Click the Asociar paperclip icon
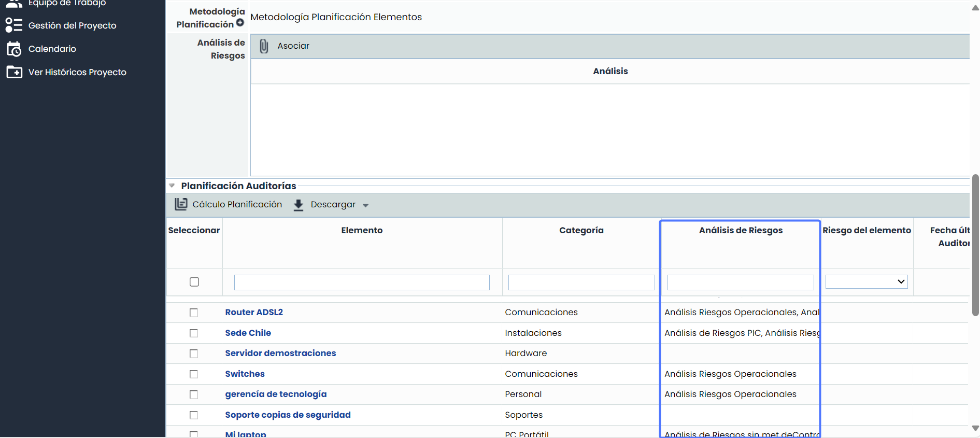Image resolution: width=980 pixels, height=438 pixels. pos(264,46)
